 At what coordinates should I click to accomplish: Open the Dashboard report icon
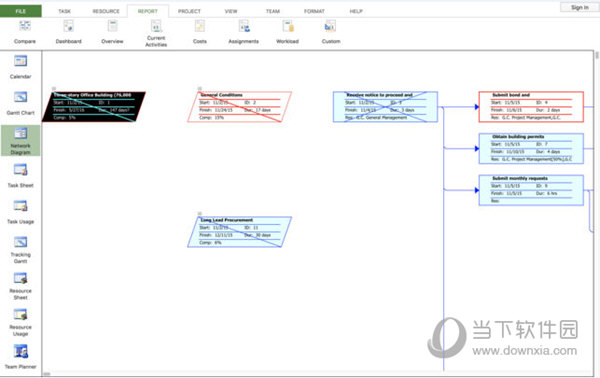coord(68,26)
